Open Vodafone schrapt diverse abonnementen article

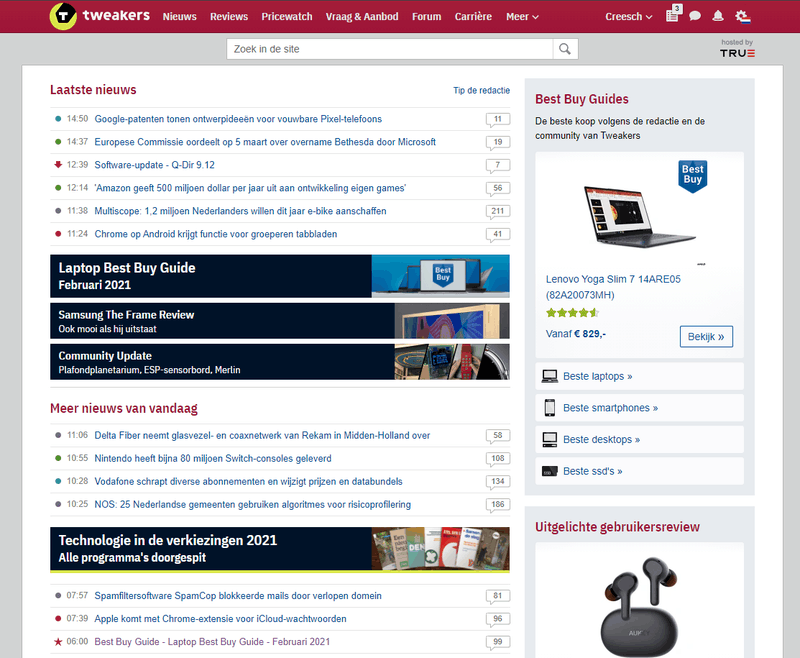pos(248,481)
